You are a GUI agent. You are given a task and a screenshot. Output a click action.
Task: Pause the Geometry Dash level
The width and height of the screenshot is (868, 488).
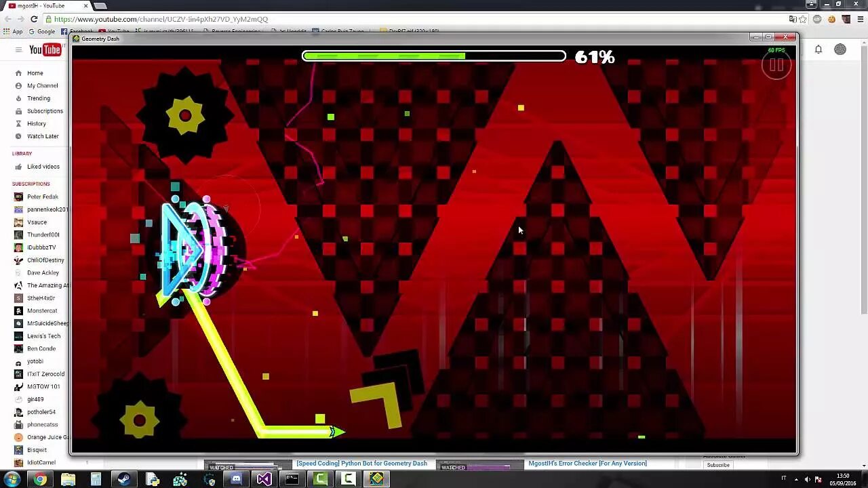tap(776, 65)
